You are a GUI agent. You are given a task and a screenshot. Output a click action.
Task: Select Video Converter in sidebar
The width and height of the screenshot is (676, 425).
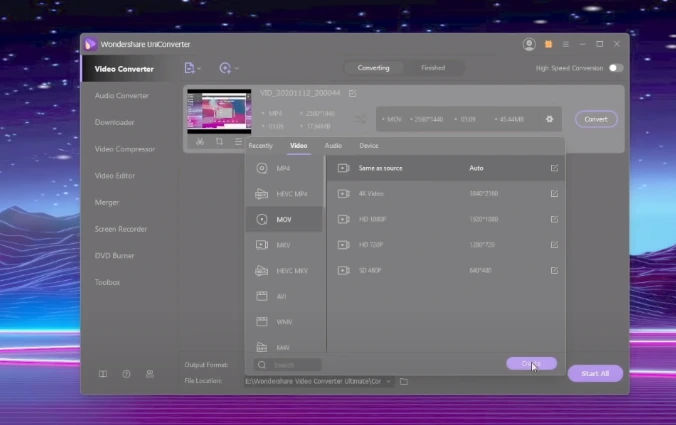[124, 69]
